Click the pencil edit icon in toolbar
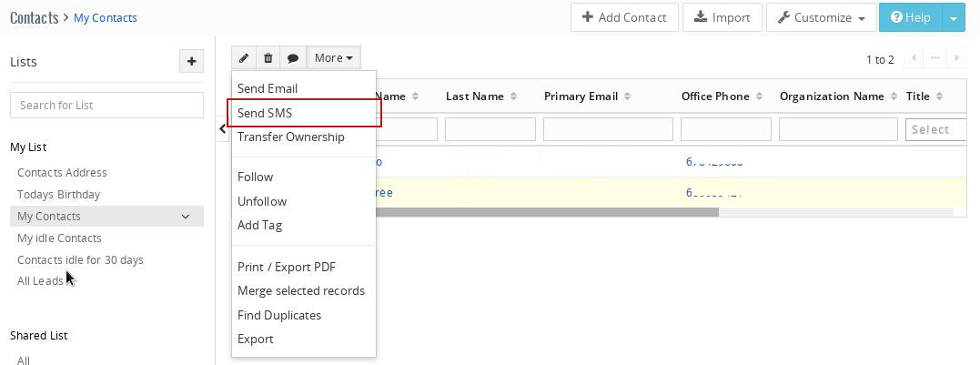Viewport: 980px width, 365px height. click(244, 58)
